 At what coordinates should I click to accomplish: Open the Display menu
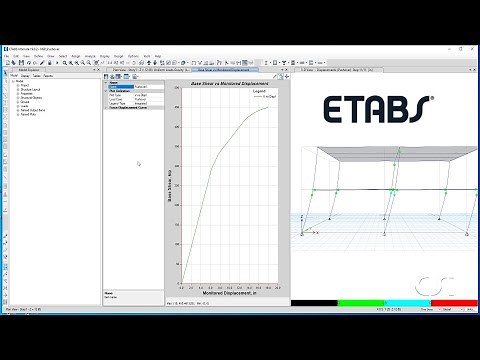(x=105, y=56)
